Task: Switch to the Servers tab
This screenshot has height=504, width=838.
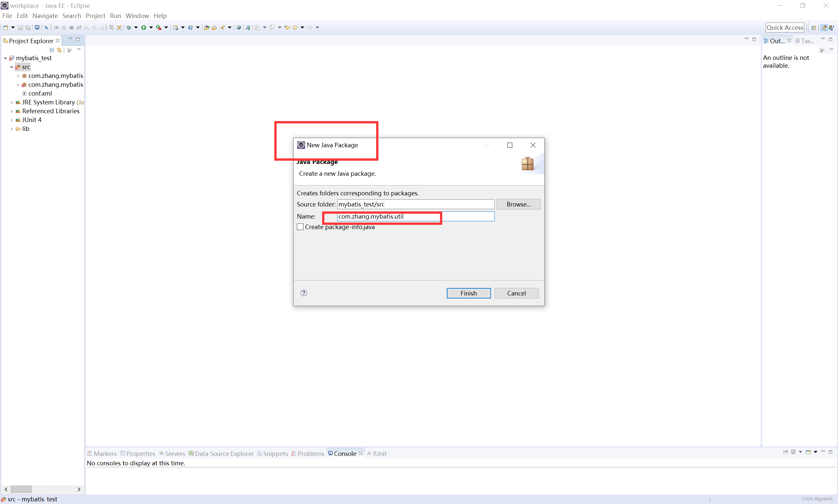Action: tap(172, 453)
